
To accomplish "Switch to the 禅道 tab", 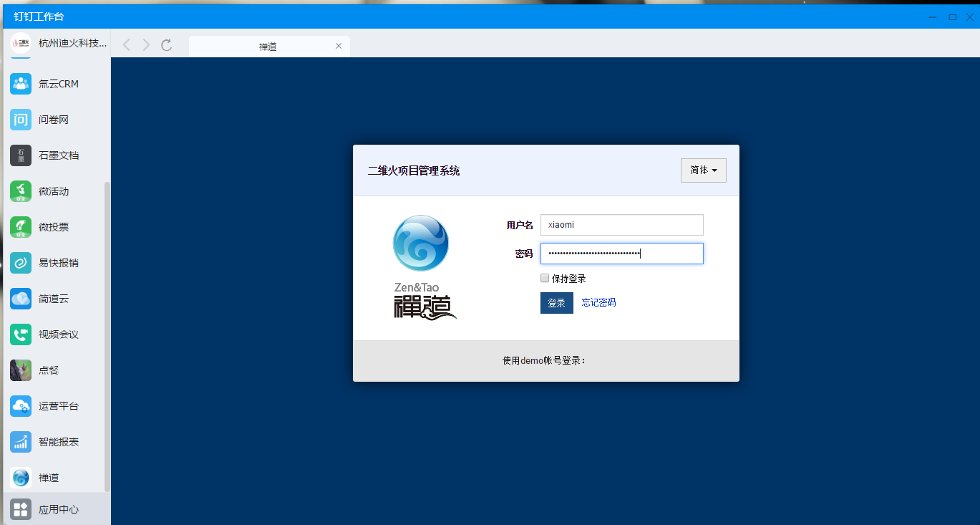I will tap(269, 47).
